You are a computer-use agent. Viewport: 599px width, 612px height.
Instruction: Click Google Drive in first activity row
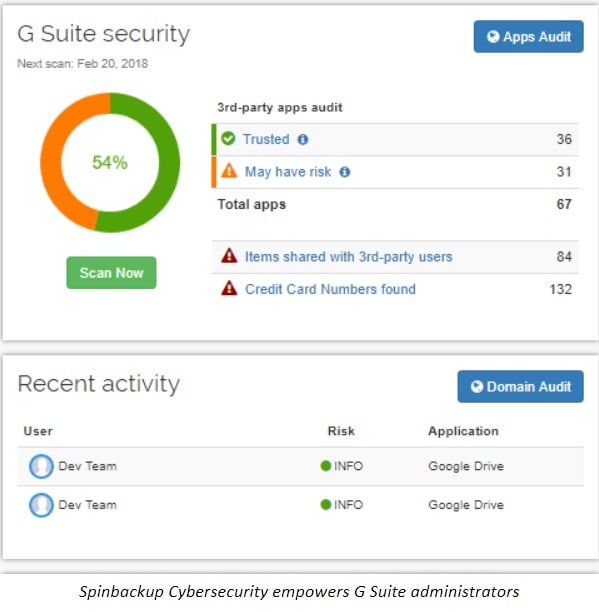[466, 466]
